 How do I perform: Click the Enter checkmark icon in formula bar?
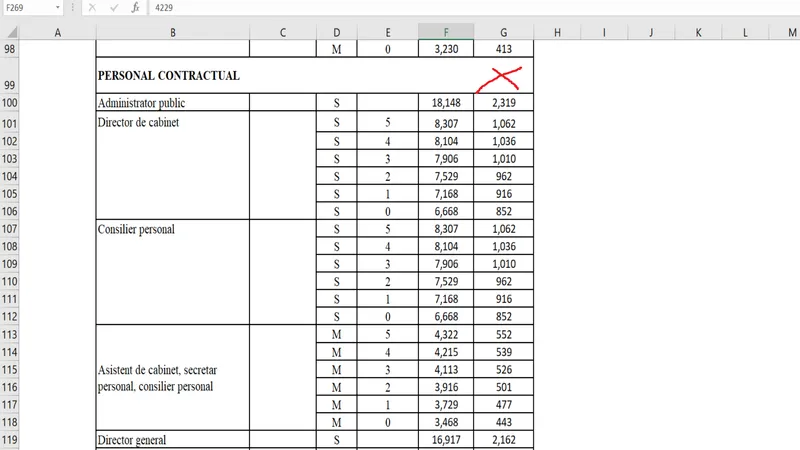[114, 7]
